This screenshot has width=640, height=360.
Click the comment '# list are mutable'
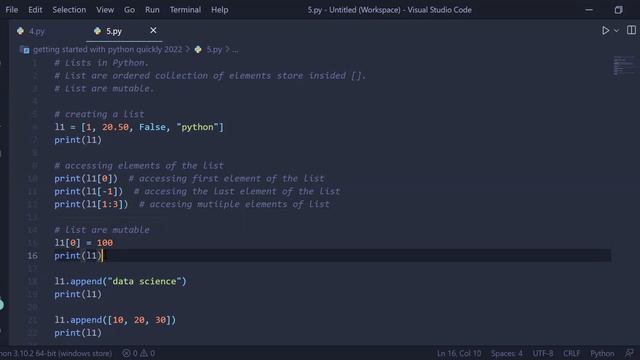click(102, 230)
